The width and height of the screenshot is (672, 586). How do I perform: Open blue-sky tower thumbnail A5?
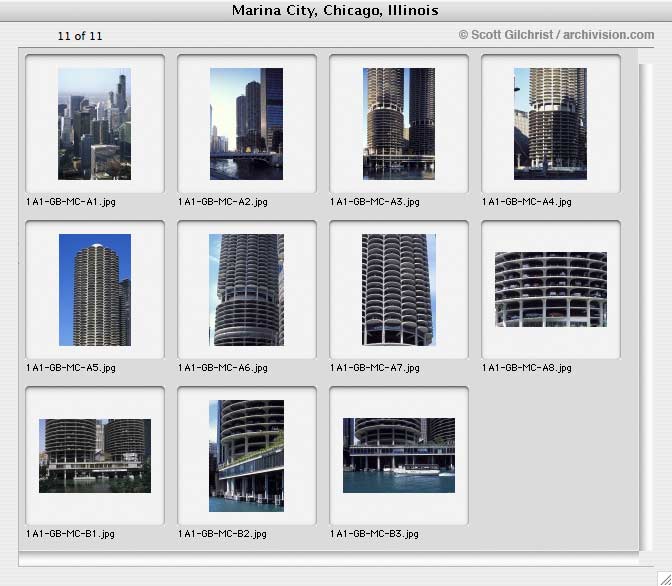coord(95,290)
